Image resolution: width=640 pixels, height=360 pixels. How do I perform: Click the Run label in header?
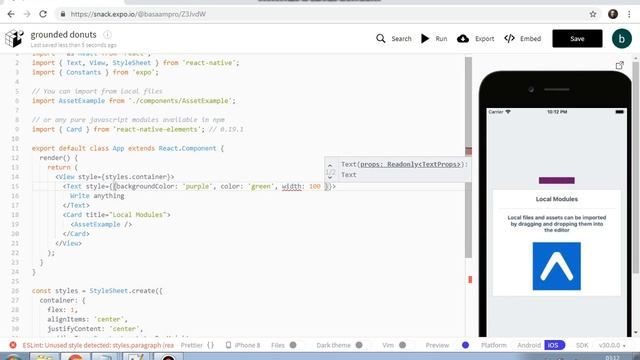[x=441, y=39]
